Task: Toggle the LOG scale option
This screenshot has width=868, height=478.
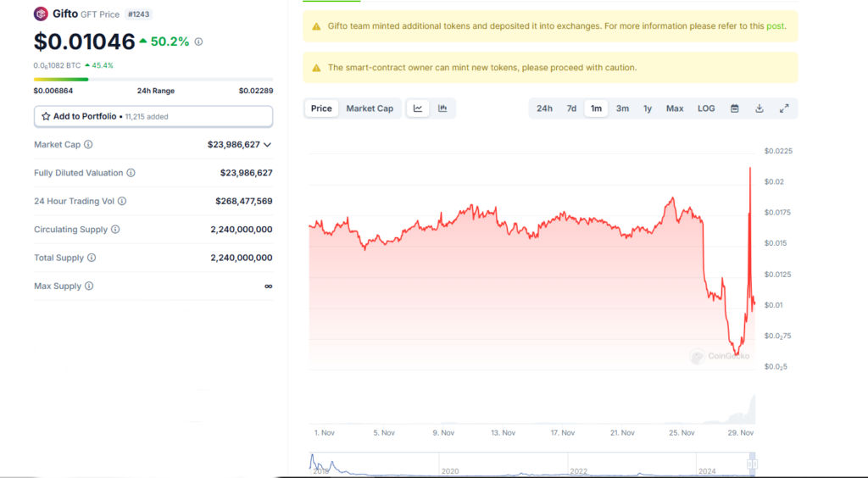Action: point(706,108)
